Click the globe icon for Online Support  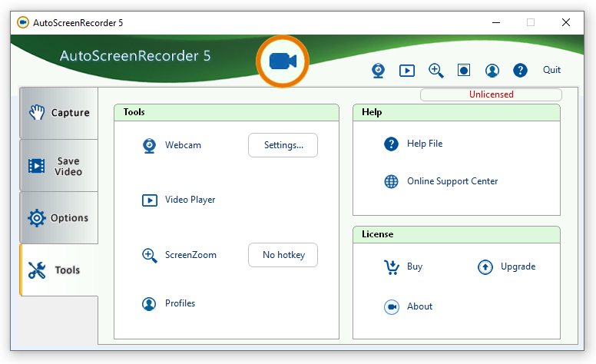pyautogui.click(x=391, y=182)
